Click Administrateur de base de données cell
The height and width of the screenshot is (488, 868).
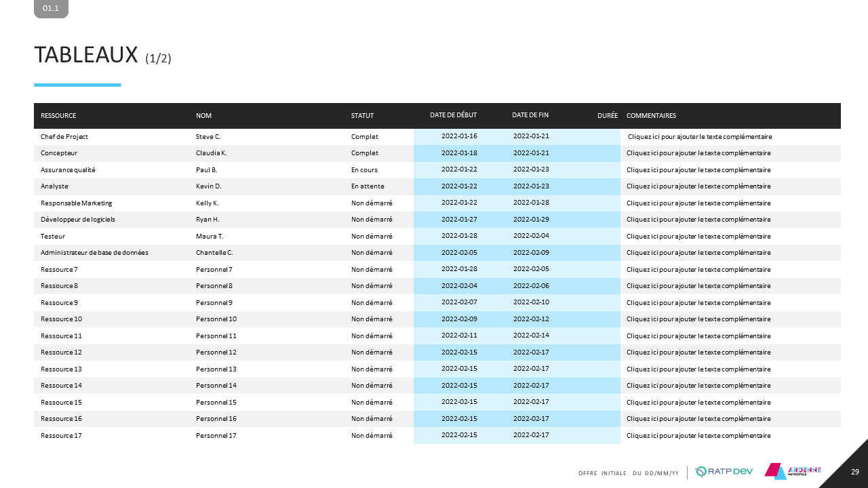94,253
